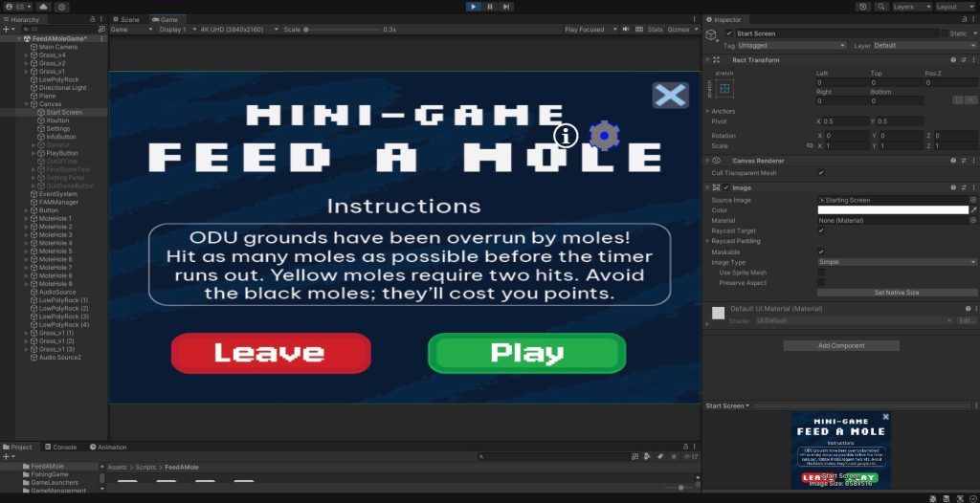Click the global search magnifier icon
This screenshot has width=980, height=503.
881,7
